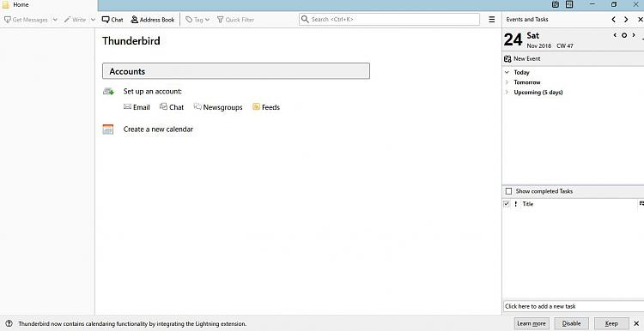Viewport: 644px width, 331px height.
Task: Click the Get Messages button
Action: (x=26, y=20)
